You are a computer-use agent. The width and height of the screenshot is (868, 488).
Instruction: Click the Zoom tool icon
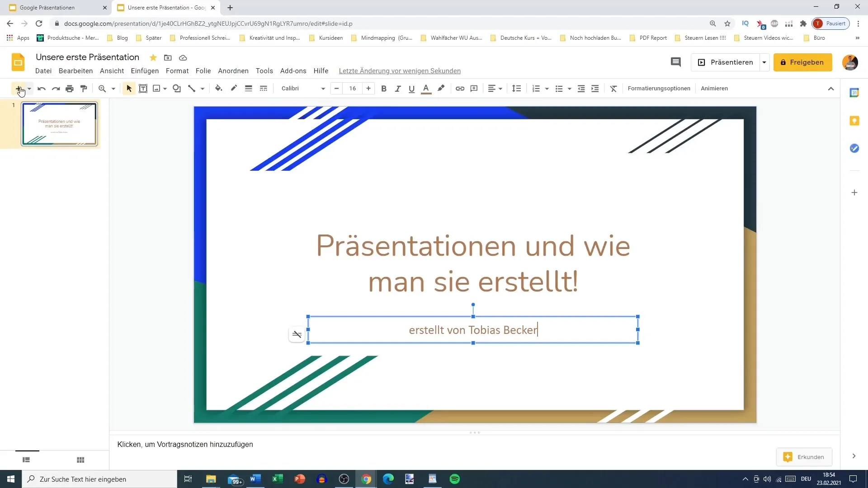pyautogui.click(x=101, y=88)
